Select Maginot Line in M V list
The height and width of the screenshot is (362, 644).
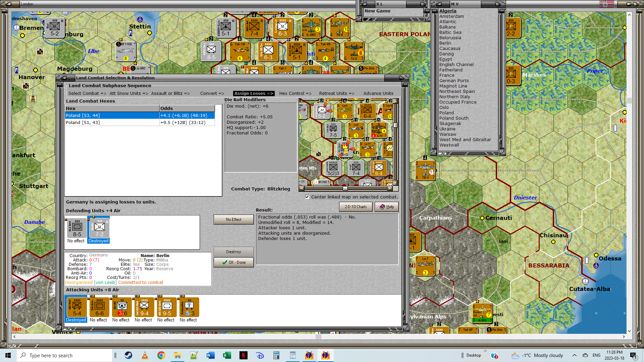pos(453,86)
